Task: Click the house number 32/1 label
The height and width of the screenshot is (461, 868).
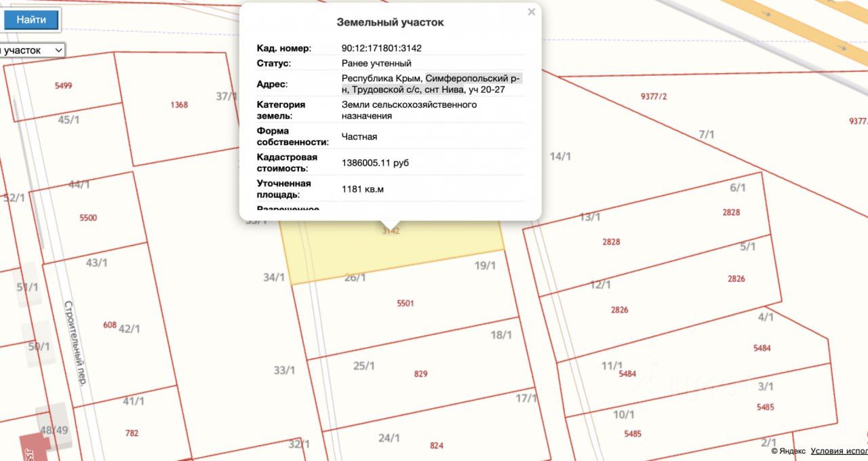Action: click(299, 444)
